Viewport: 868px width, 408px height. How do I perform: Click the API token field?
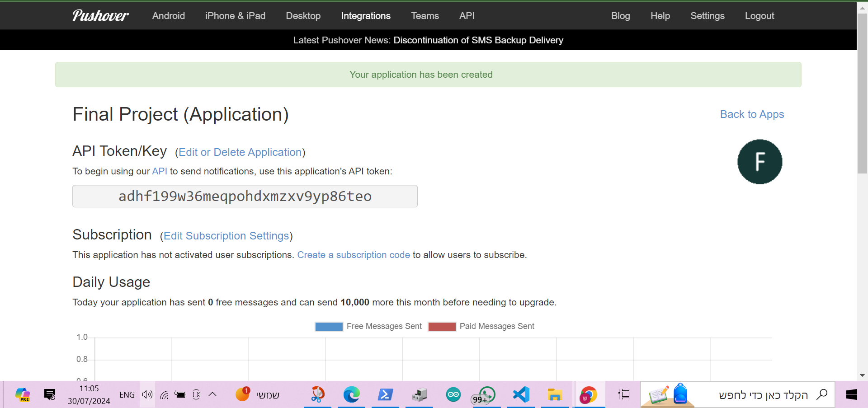[245, 196]
